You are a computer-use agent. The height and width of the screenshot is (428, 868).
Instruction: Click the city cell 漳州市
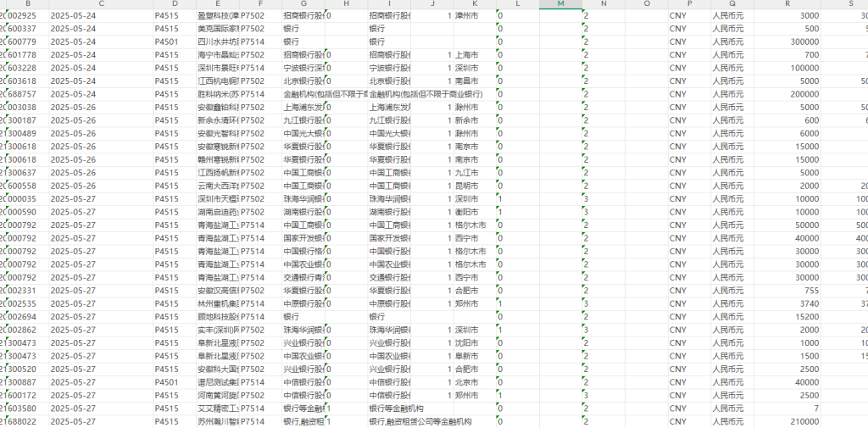475,15
